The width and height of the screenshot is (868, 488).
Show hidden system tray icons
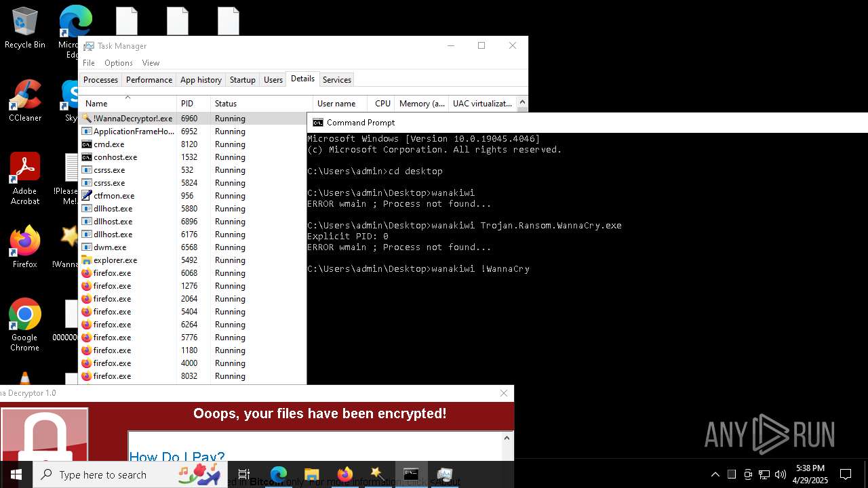pos(715,474)
